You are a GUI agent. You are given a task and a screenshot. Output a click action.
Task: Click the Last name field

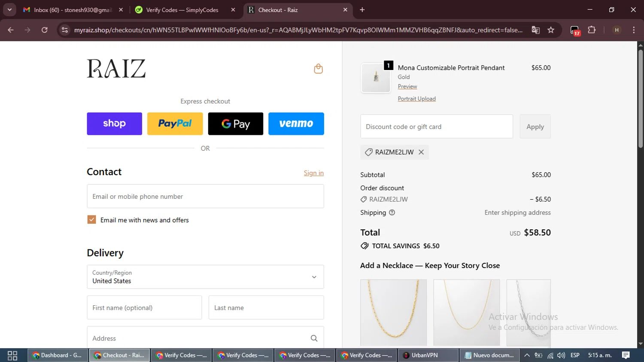[x=266, y=307]
